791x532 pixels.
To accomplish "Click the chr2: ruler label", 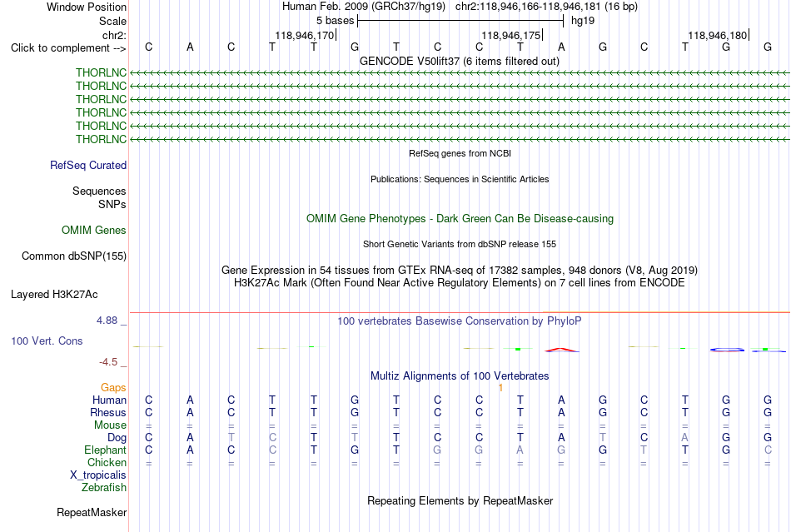I will click(114, 35).
